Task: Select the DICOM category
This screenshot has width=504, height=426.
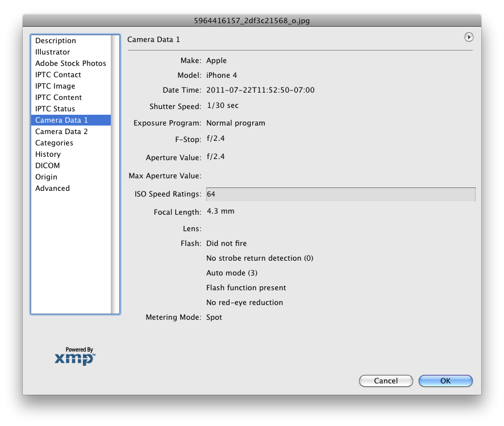Action: click(71, 165)
